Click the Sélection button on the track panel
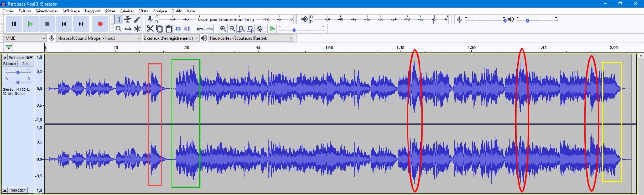The image size is (644, 195). click(18, 190)
